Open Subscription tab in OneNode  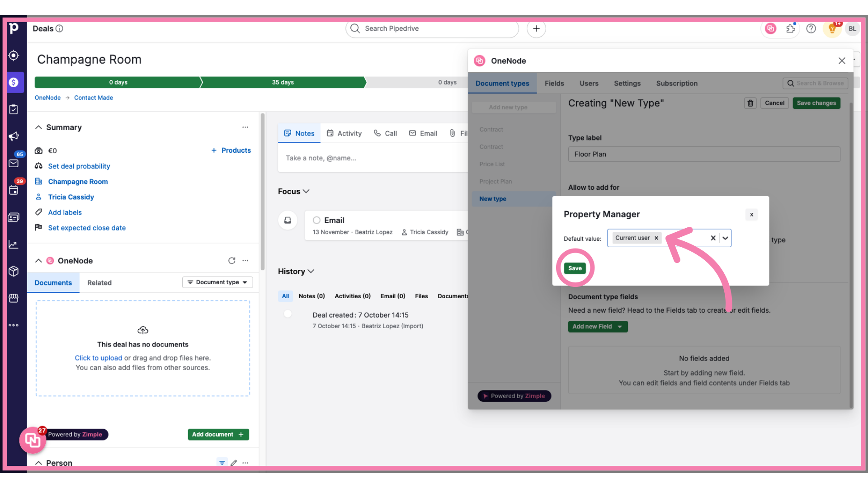tap(677, 84)
